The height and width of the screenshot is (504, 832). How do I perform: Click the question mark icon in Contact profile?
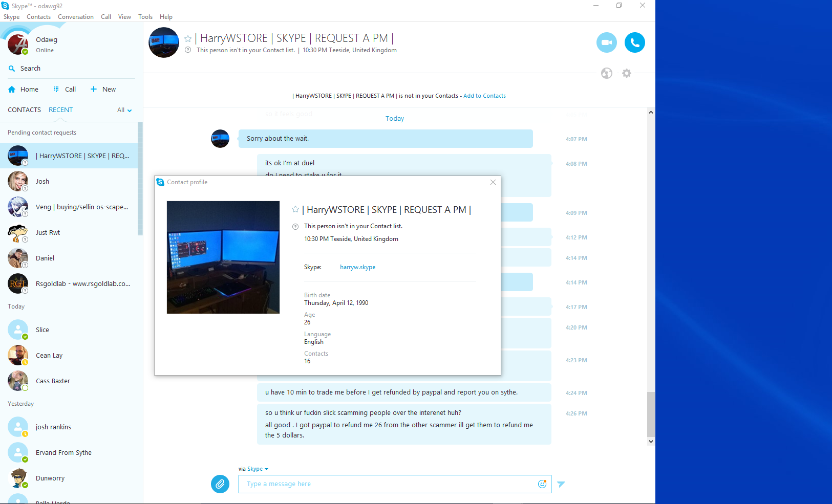(x=295, y=227)
